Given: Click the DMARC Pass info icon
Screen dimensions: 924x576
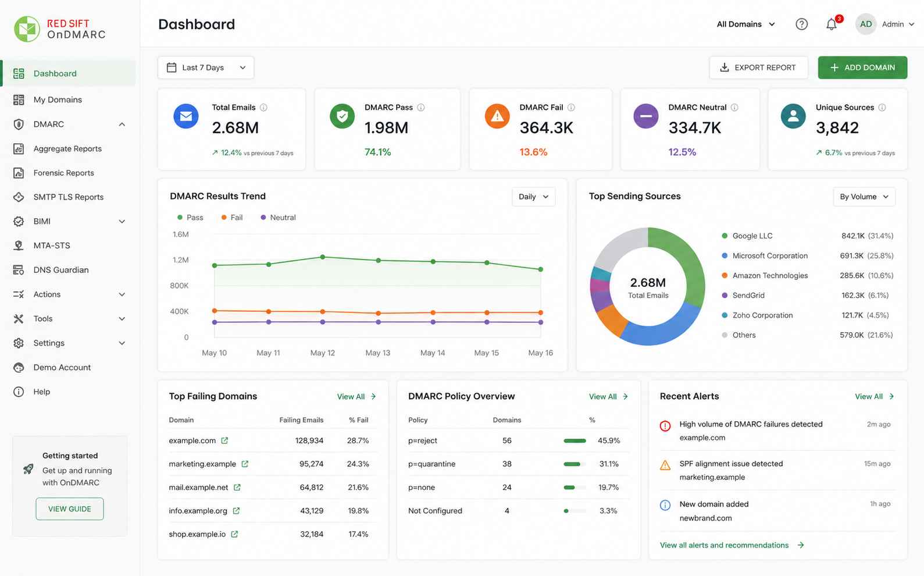Looking at the screenshot, I should point(421,108).
